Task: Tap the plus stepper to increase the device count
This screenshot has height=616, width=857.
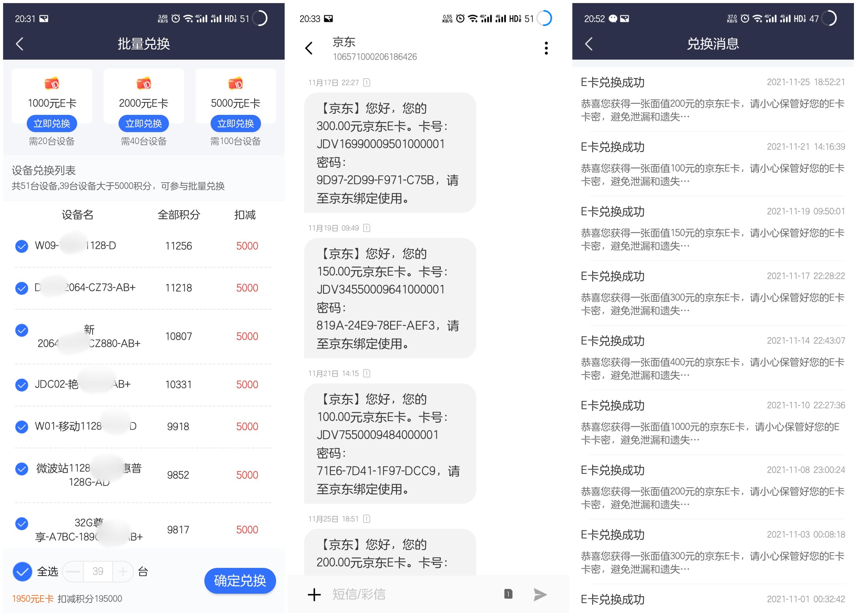Action: point(123,571)
